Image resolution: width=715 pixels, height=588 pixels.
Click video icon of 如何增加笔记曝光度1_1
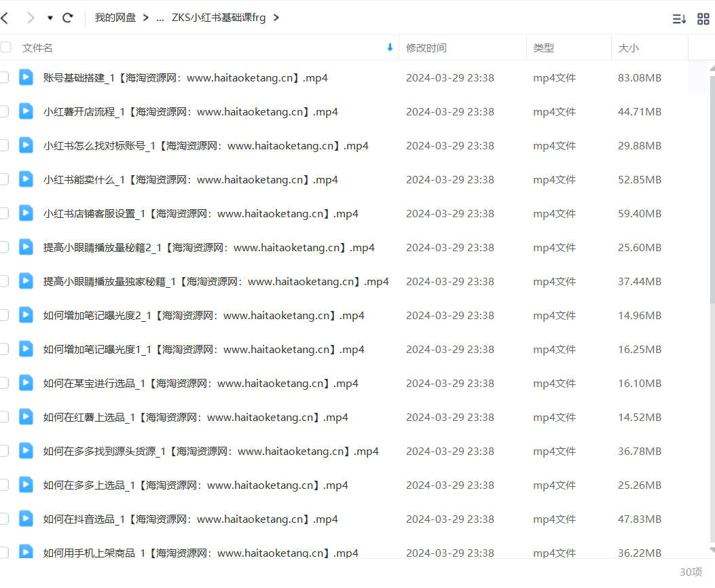26,349
